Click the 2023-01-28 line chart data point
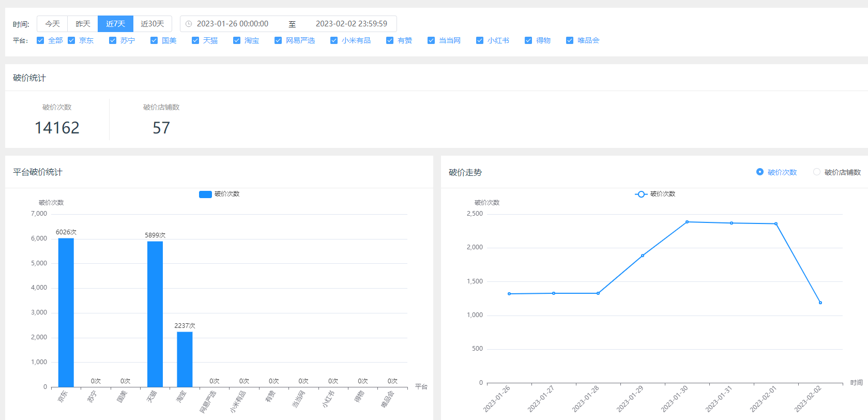 click(x=598, y=293)
